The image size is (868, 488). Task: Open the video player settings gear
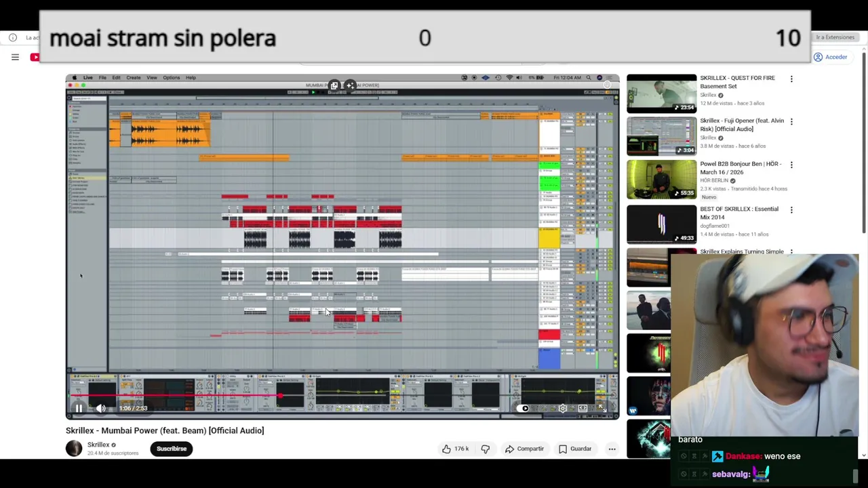pos(562,408)
